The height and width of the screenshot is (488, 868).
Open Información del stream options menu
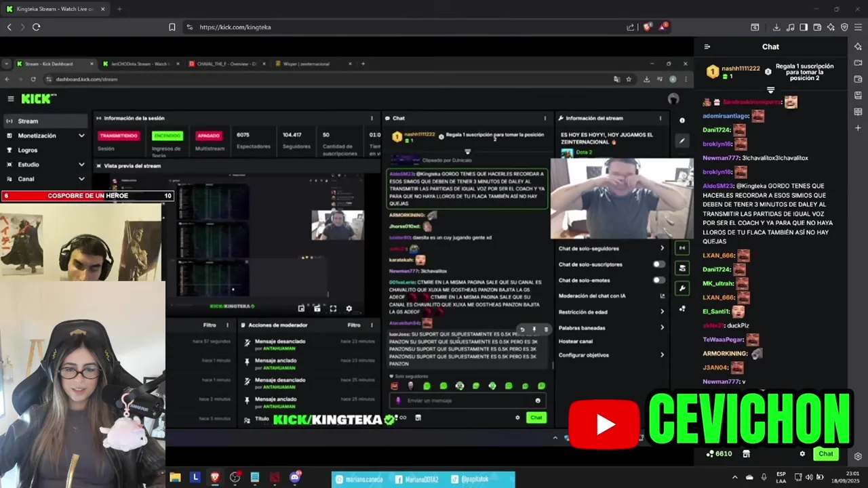pyautogui.click(x=660, y=118)
